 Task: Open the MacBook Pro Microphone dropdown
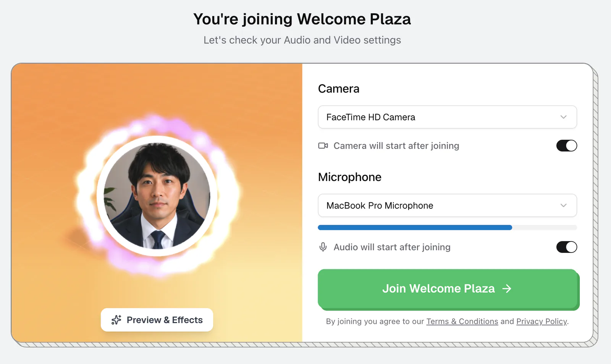[447, 205]
